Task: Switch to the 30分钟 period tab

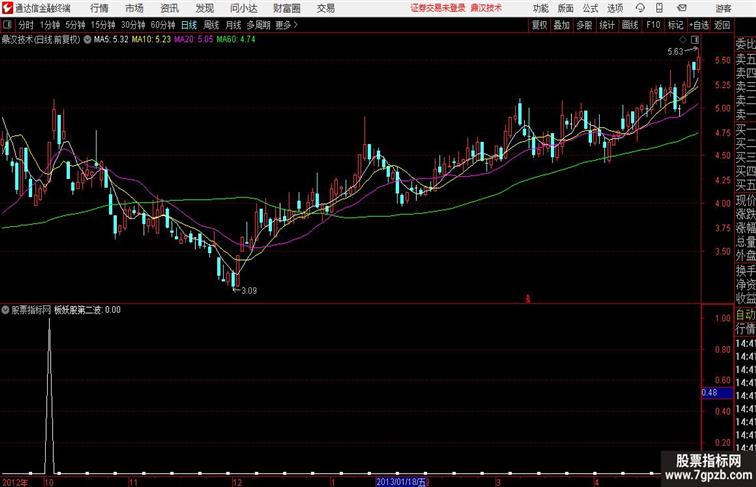Action: [x=133, y=25]
